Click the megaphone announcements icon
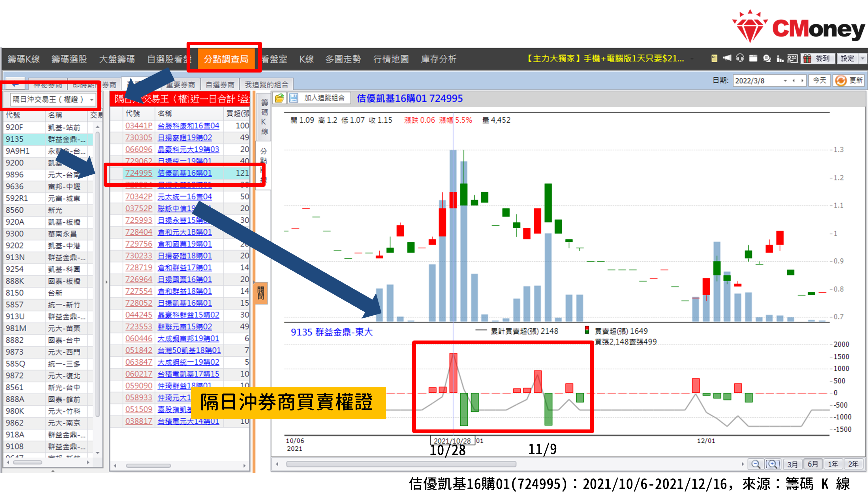 coord(727,58)
